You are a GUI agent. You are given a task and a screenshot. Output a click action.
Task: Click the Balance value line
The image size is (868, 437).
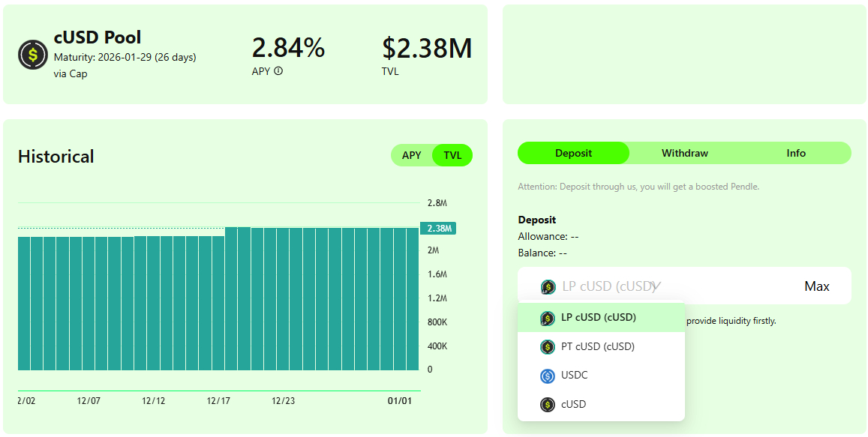pos(542,253)
